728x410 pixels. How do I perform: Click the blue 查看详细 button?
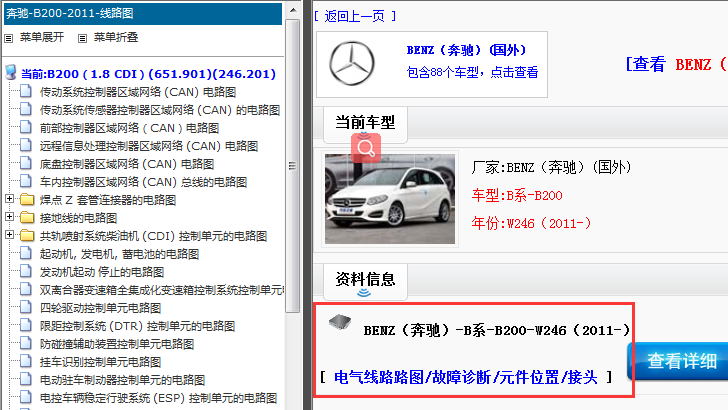(x=678, y=361)
